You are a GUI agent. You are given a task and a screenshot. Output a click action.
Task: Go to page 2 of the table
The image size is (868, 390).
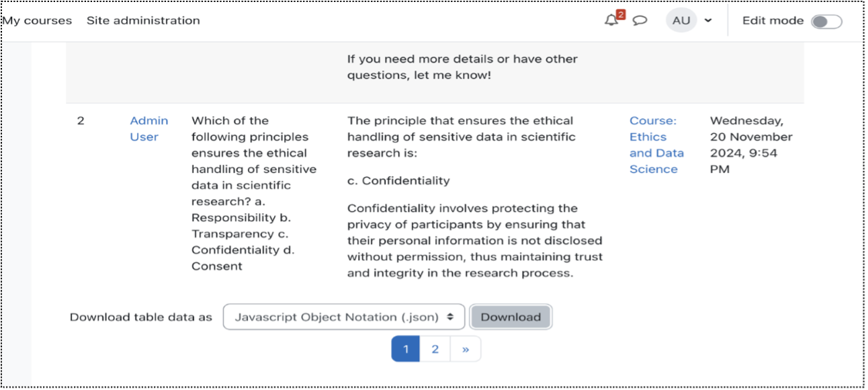pos(435,349)
